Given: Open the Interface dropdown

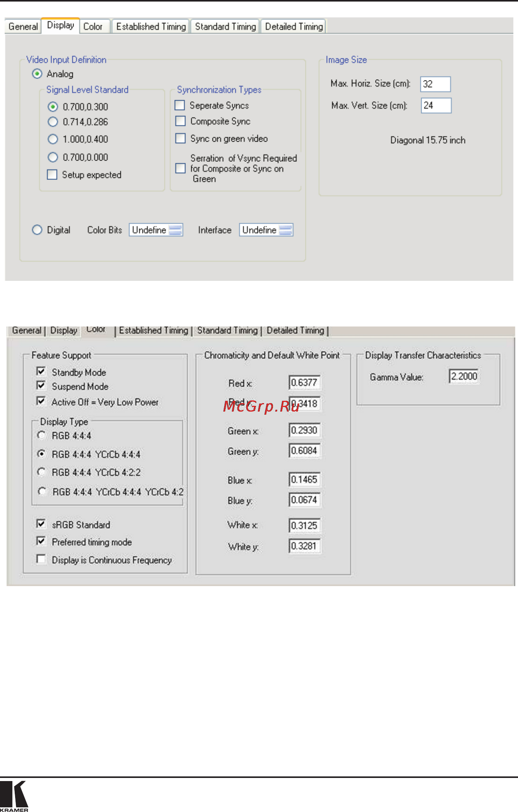Looking at the screenshot, I should (x=266, y=230).
